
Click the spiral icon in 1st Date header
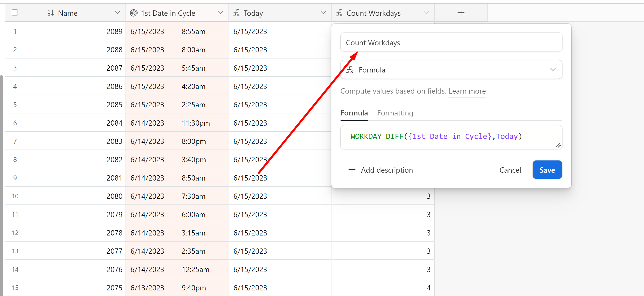click(x=134, y=13)
